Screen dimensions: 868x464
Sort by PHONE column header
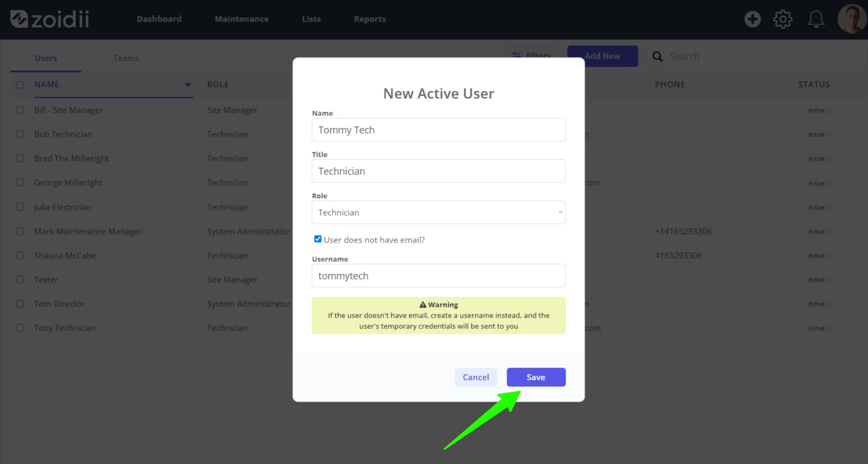[670, 85]
